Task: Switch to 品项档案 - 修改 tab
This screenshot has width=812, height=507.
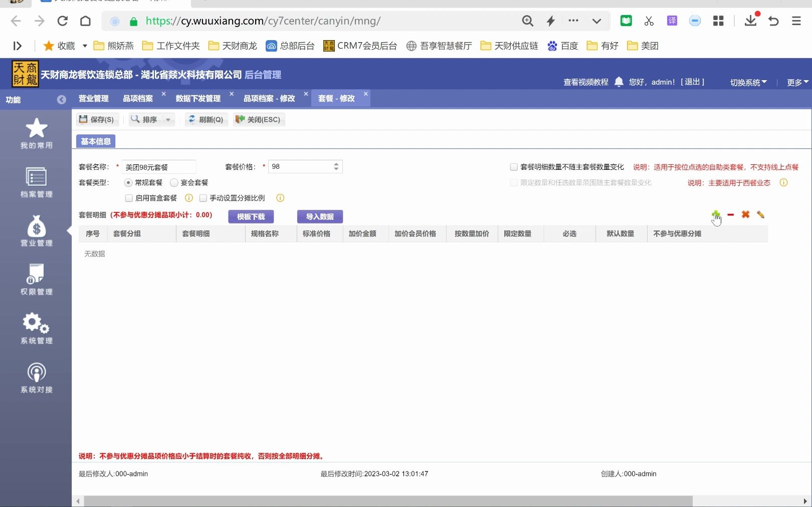Action: click(x=269, y=98)
